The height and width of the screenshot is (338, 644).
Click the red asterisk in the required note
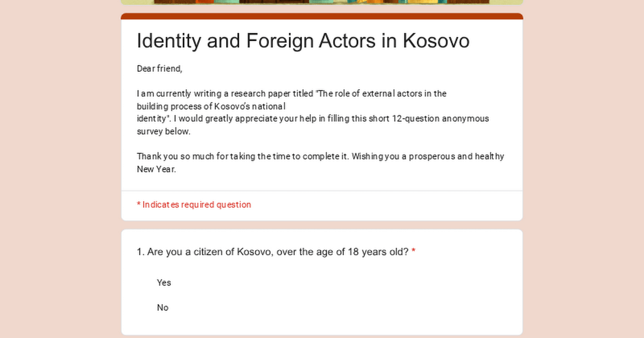(138, 204)
